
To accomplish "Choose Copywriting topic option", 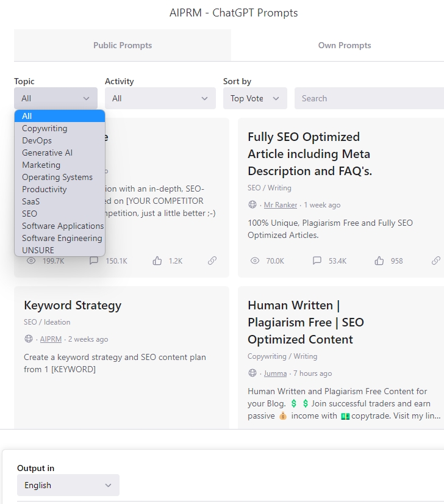I will tap(60, 128).
